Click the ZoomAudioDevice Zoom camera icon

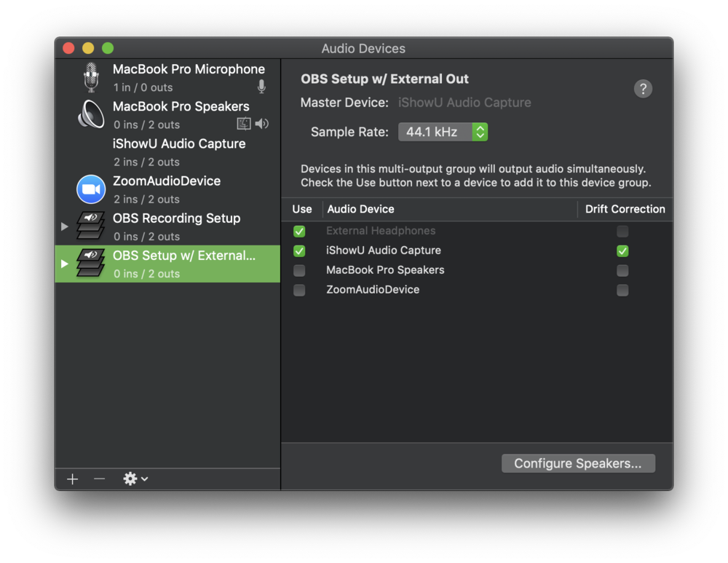click(x=91, y=189)
